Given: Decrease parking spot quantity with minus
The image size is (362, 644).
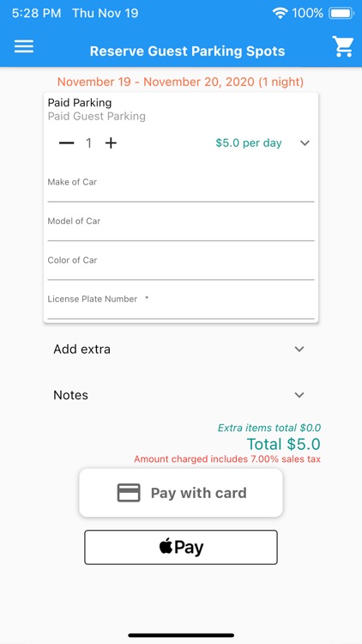Looking at the screenshot, I should 67,143.
